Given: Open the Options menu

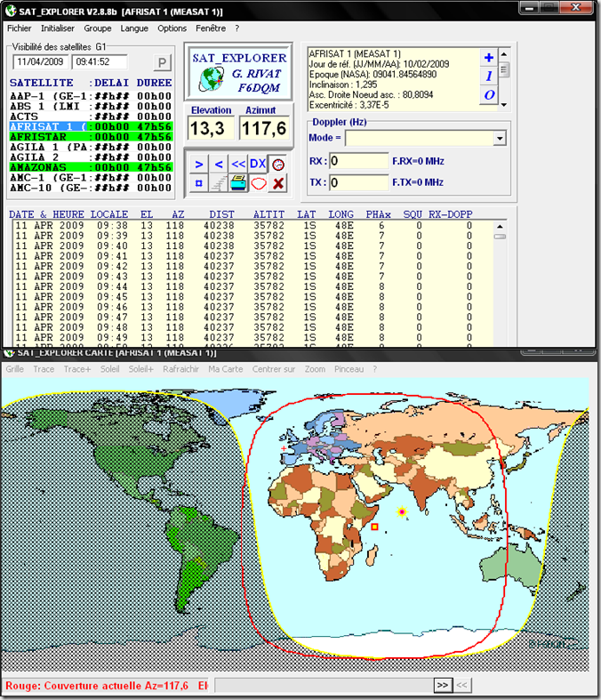Looking at the screenshot, I should point(172,28).
